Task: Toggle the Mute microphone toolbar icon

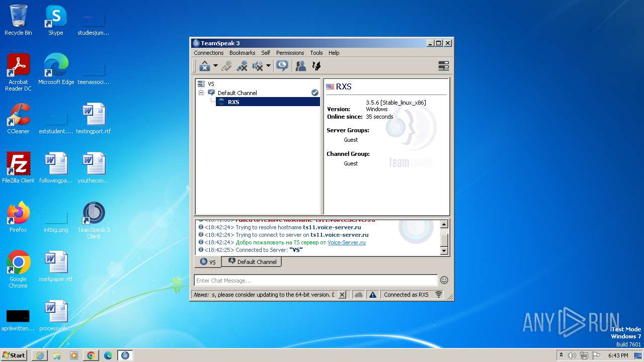Action: [242, 66]
